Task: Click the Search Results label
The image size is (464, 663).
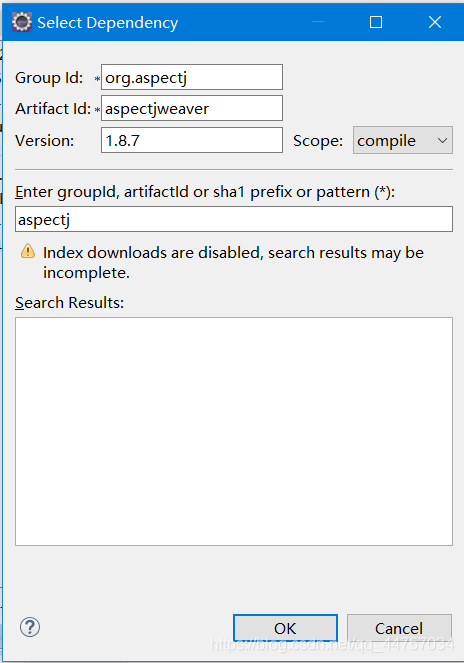Action: pos(69,303)
